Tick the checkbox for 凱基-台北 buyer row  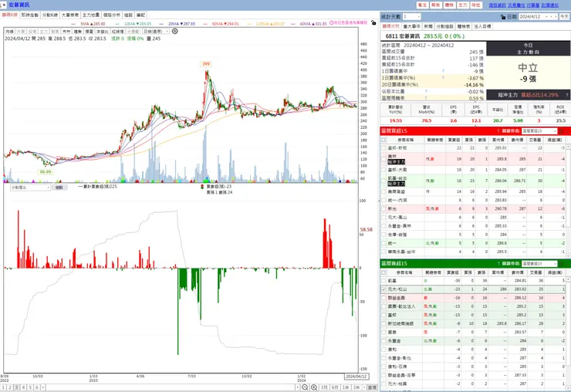pyautogui.click(x=383, y=181)
